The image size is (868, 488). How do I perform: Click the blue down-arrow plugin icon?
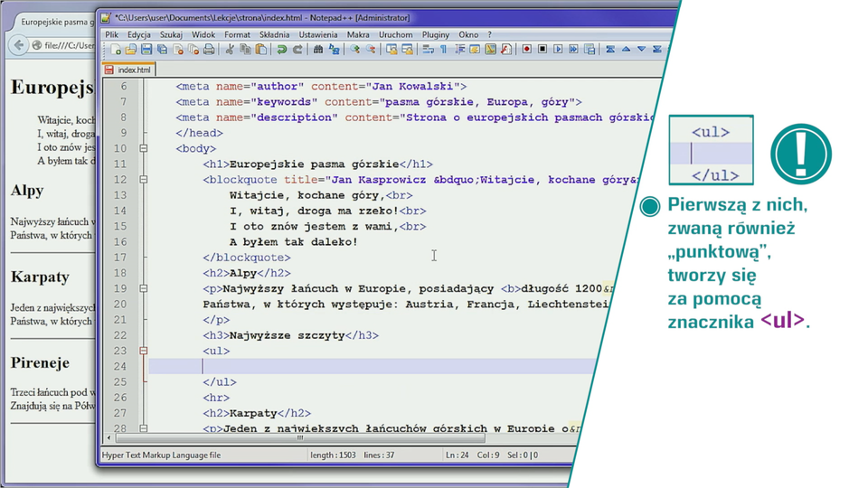tap(641, 49)
